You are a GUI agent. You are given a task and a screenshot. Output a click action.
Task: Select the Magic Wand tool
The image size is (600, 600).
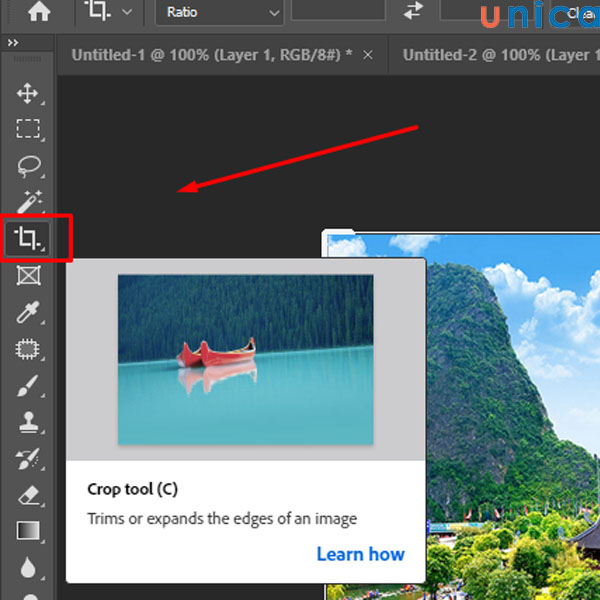coord(29,202)
